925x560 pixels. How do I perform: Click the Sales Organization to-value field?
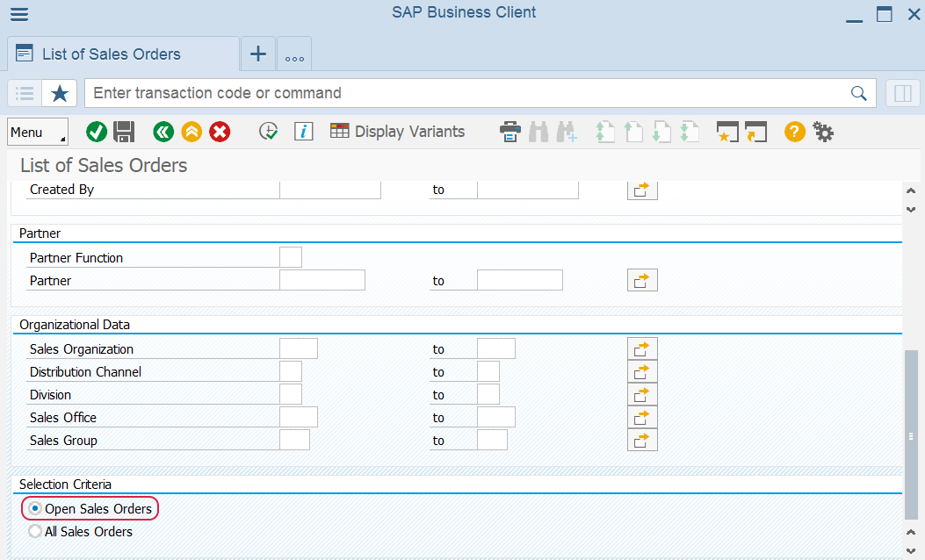[496, 348]
